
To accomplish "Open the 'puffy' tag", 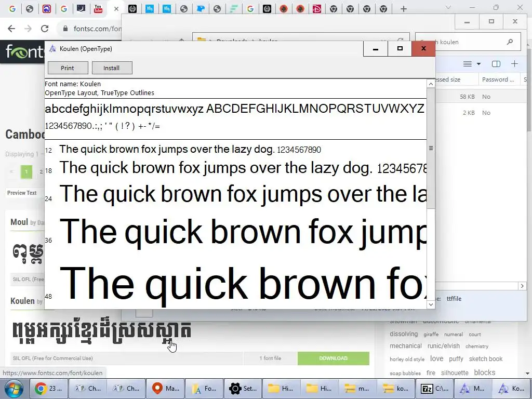I will click(x=456, y=358).
